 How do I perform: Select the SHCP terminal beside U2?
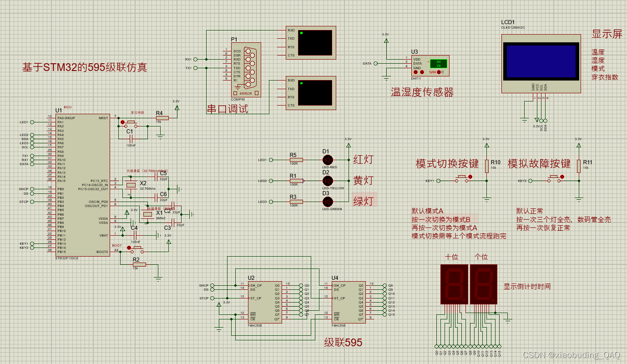coord(211,286)
